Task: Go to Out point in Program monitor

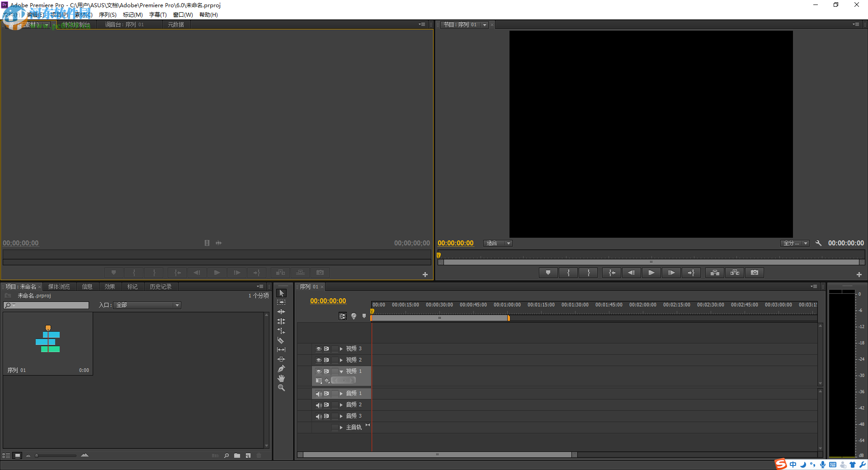Action: point(691,273)
